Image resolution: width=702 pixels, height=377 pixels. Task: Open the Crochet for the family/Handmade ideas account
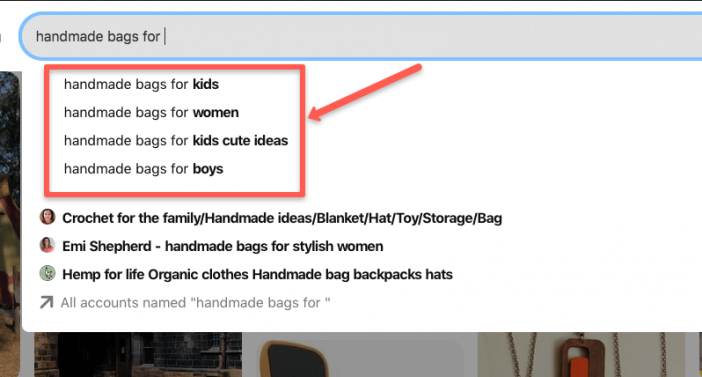pos(282,218)
